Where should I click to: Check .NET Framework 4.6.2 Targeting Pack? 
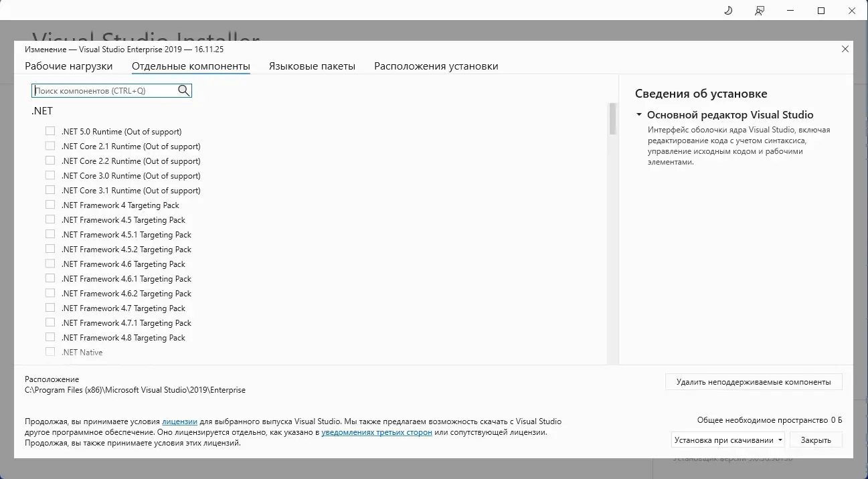pos(50,293)
